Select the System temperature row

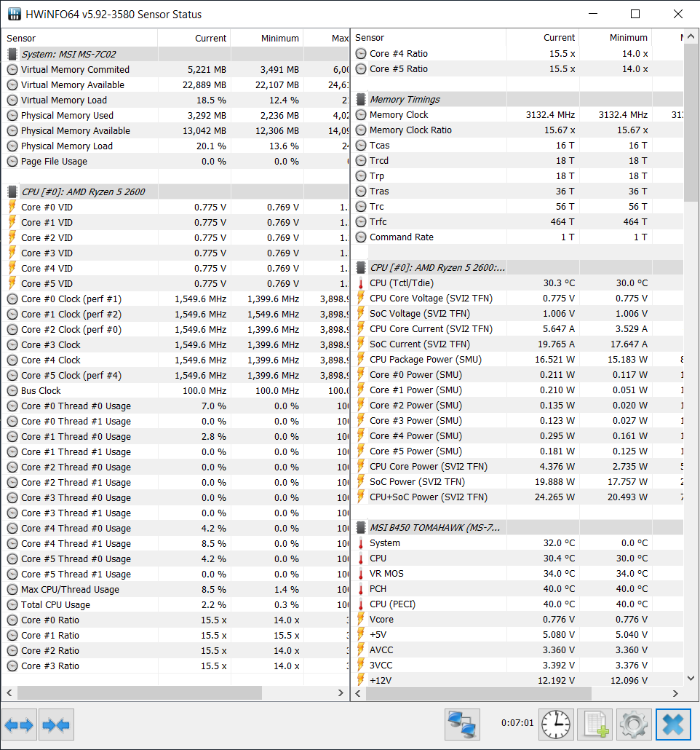pyautogui.click(x=518, y=543)
